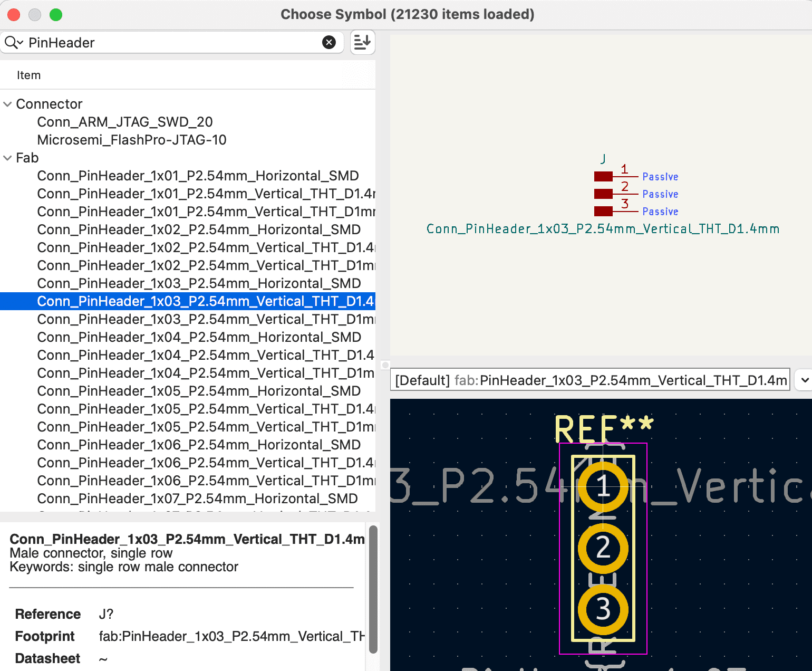The image size is (812, 671).
Task: Click the REF** text in footprint preview
Action: click(x=604, y=429)
